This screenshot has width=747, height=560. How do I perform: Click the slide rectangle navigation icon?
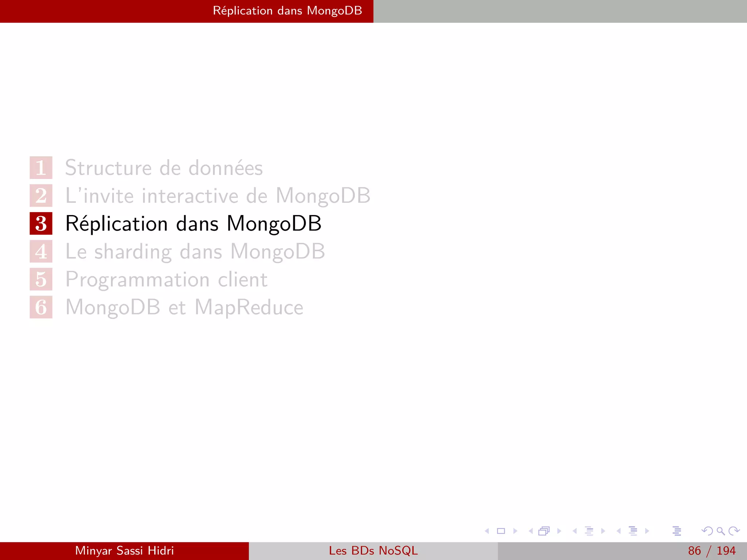point(501,531)
